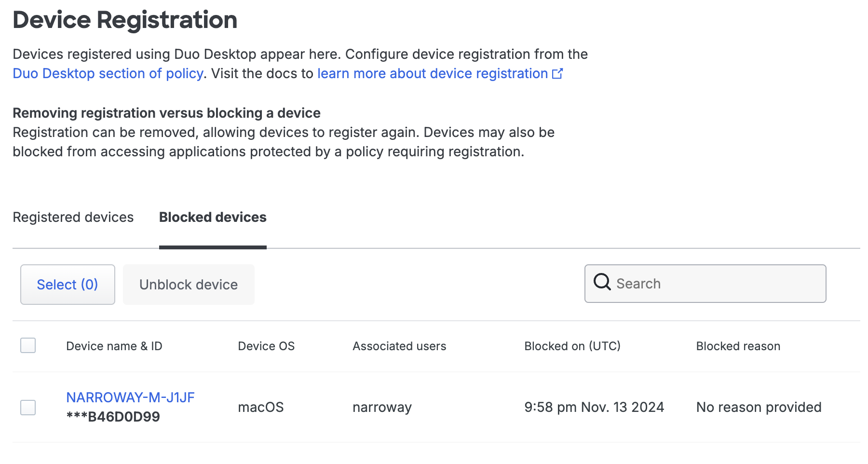Sort by the Blocked reason column
This screenshot has width=868, height=464.
pos(738,345)
